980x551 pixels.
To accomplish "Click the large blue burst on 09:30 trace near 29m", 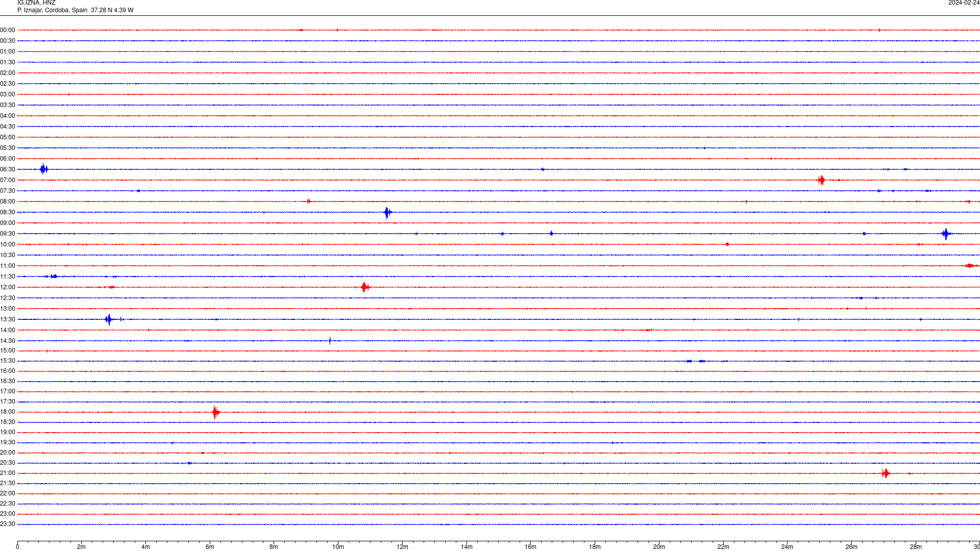I will pos(946,234).
